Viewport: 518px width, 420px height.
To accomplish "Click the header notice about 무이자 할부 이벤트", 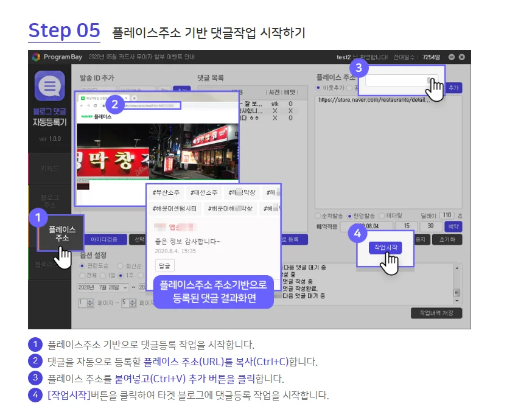I will [141, 57].
